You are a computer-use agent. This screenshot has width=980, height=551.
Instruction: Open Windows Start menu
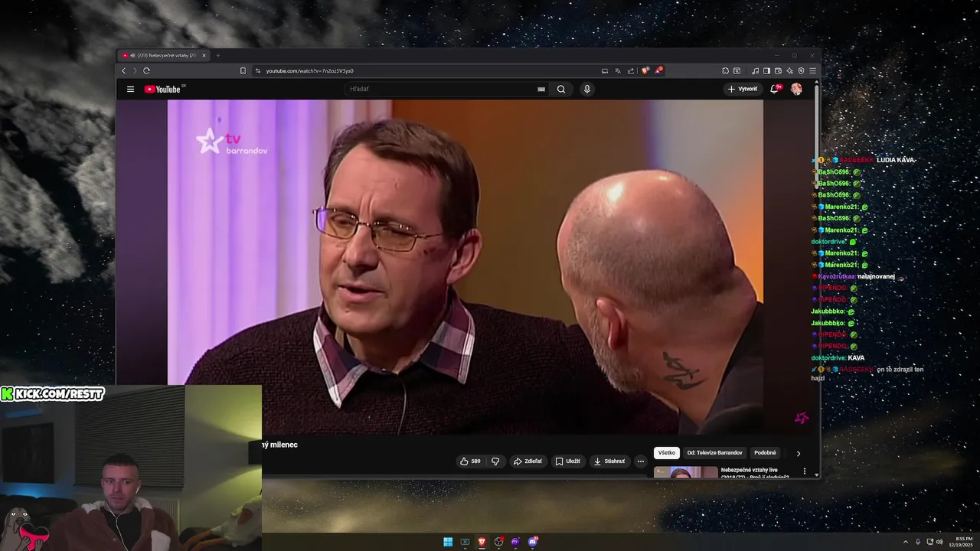coord(448,542)
